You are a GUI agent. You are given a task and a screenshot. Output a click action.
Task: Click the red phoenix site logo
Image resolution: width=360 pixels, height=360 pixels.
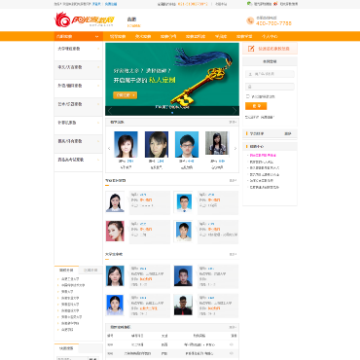coord(62,20)
